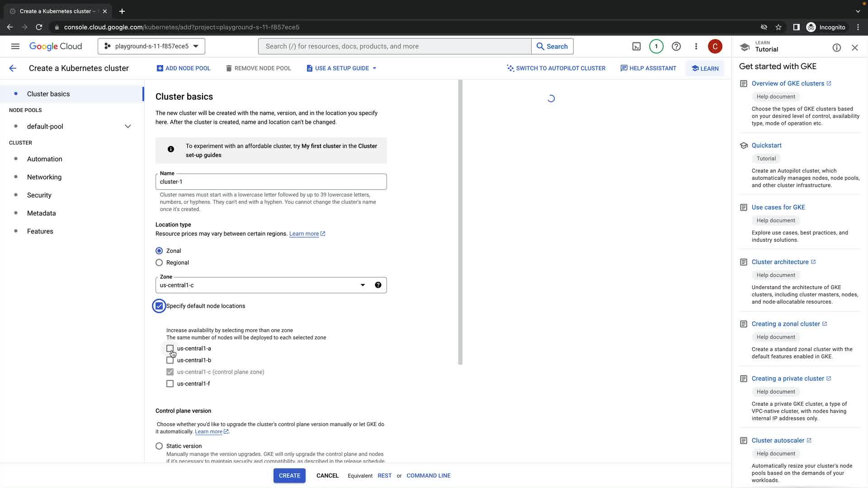Click the notifications badge showing 1
This screenshot has width=868, height=488.
656,47
